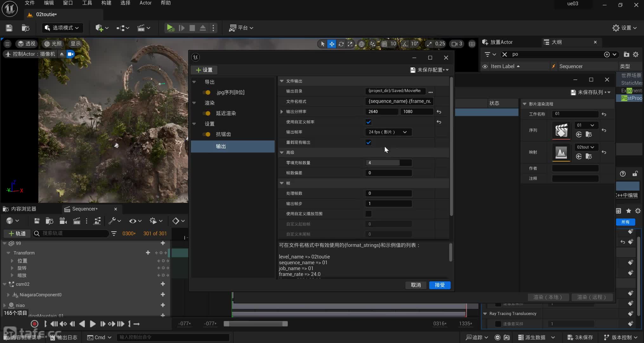
Task: Toggle rotation snap angle icon
Action: point(405,44)
